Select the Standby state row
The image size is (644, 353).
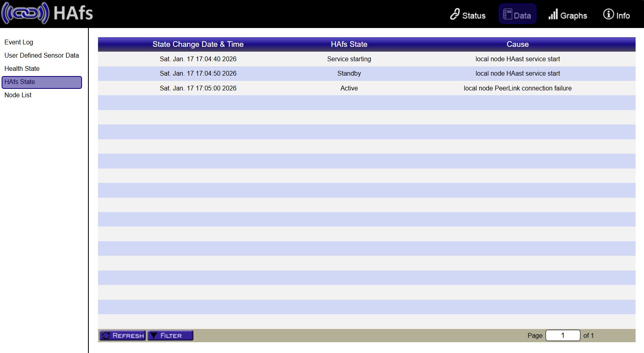point(349,74)
